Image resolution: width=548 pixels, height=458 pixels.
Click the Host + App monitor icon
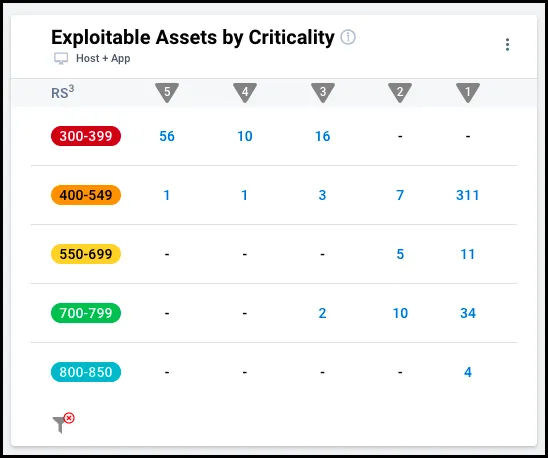coord(61,58)
